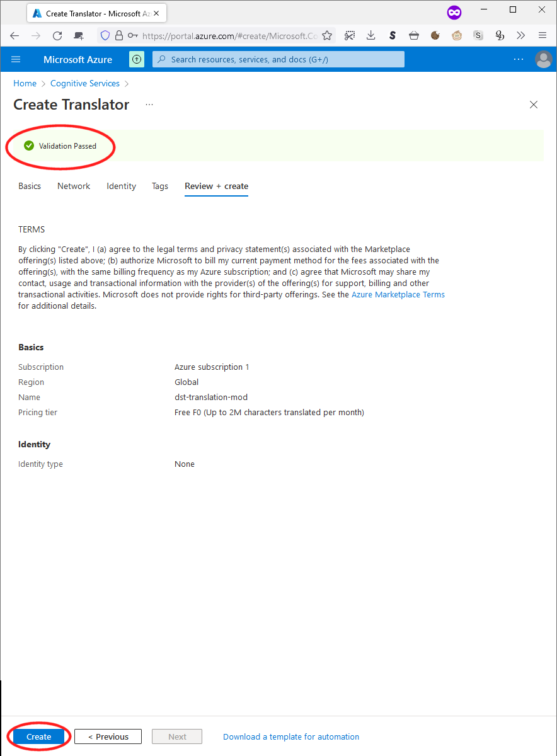Click the greyed-out Next button
Viewport: 557px width, 756px height.
click(x=177, y=736)
